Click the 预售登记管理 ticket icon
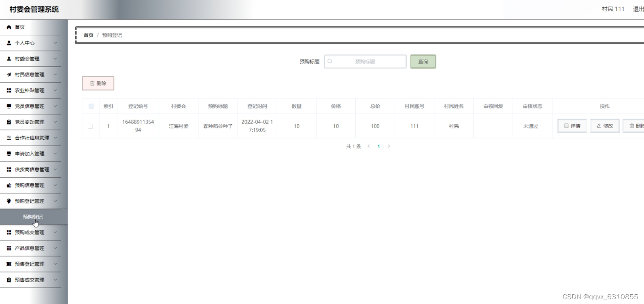The height and width of the screenshot is (304, 644). click(x=9, y=264)
